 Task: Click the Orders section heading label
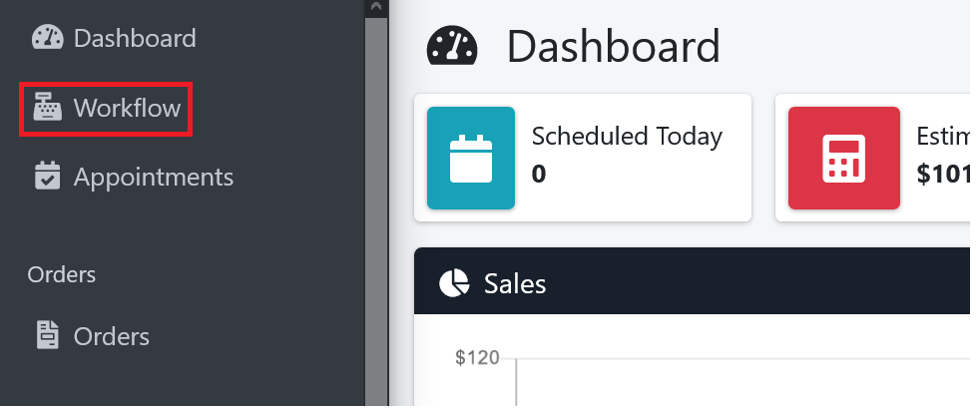pos(62,275)
